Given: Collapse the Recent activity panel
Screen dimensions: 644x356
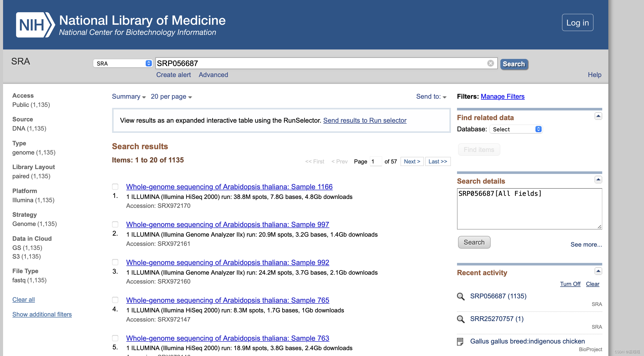Looking at the screenshot, I should point(598,271).
